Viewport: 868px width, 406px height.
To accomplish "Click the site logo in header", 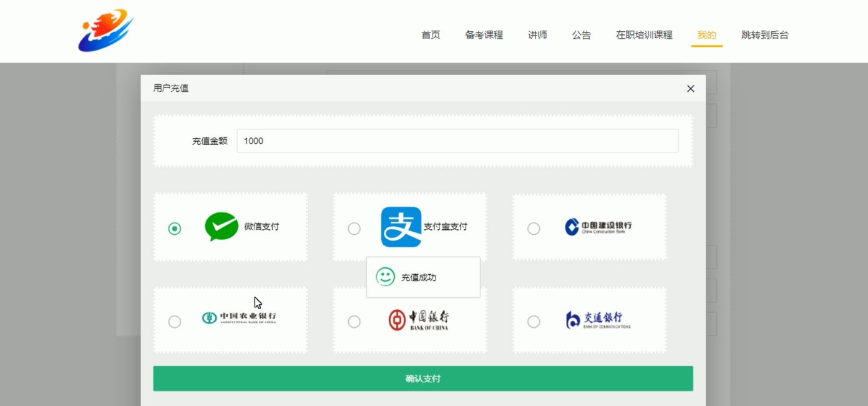I will pyautogui.click(x=106, y=31).
